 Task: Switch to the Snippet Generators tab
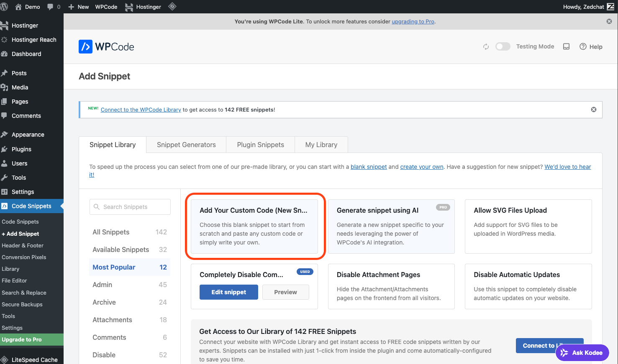[x=186, y=145]
